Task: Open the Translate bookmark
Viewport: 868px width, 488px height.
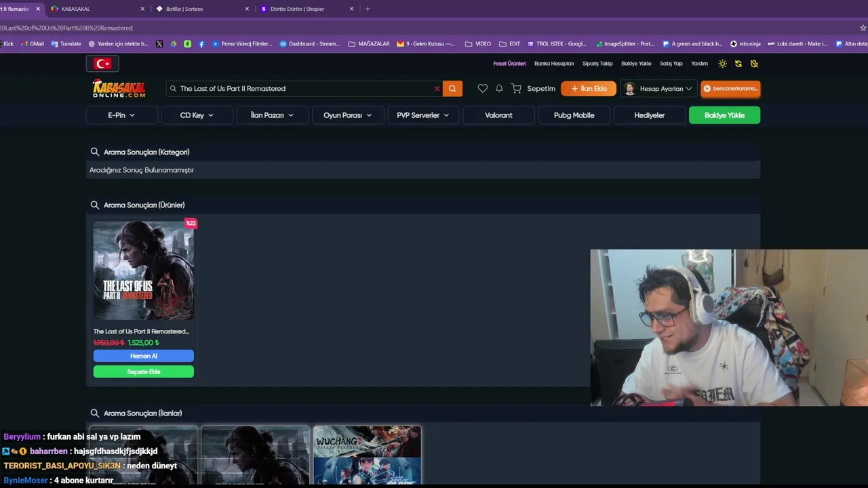Action: (x=66, y=43)
